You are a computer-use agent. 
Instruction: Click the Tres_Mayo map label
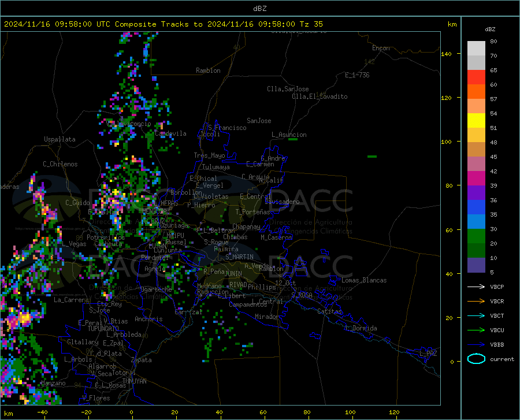coord(209,155)
